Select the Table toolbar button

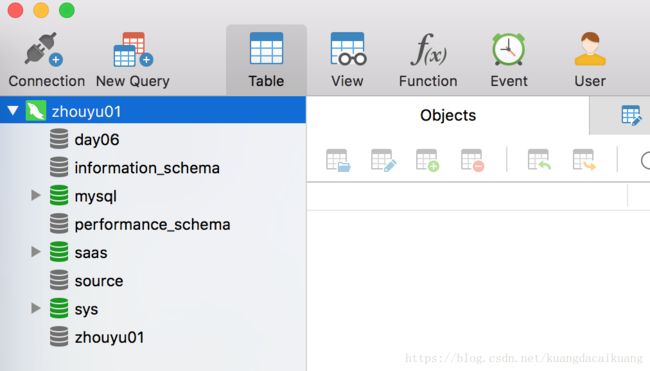266,60
